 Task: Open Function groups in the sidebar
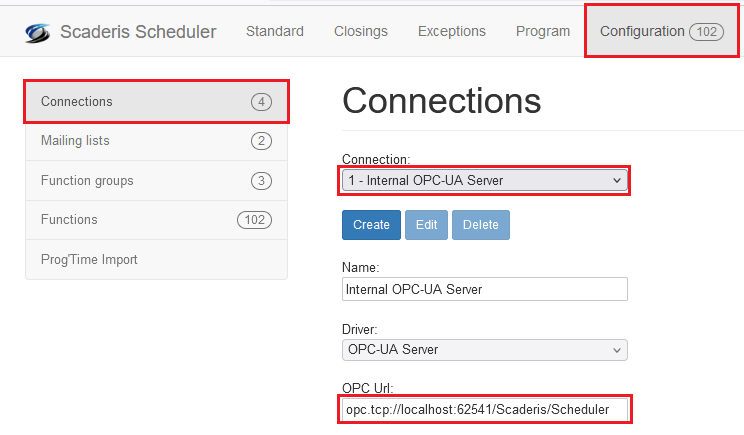tap(156, 181)
